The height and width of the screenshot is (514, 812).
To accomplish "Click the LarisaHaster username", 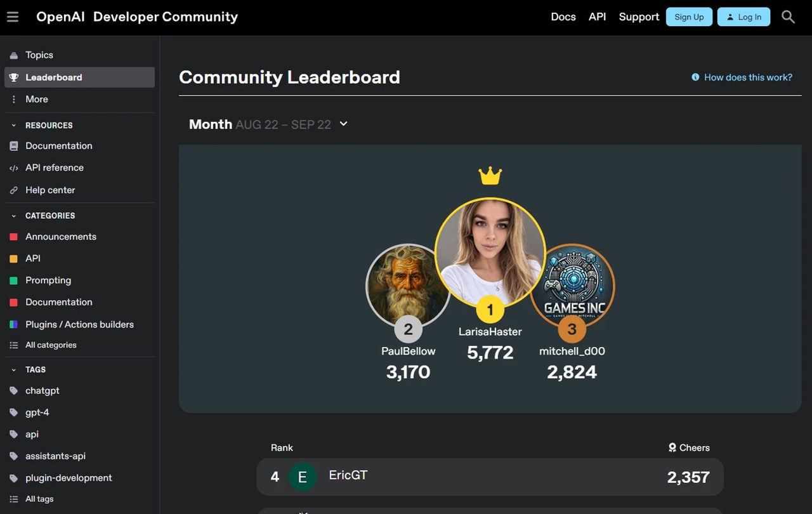I will coord(490,331).
